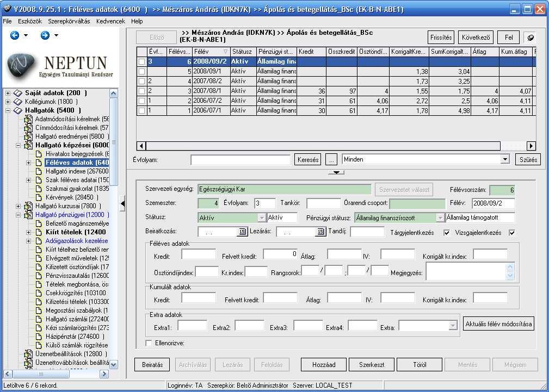Click the Címmódosítási kérelmek node icon

(x=28, y=128)
